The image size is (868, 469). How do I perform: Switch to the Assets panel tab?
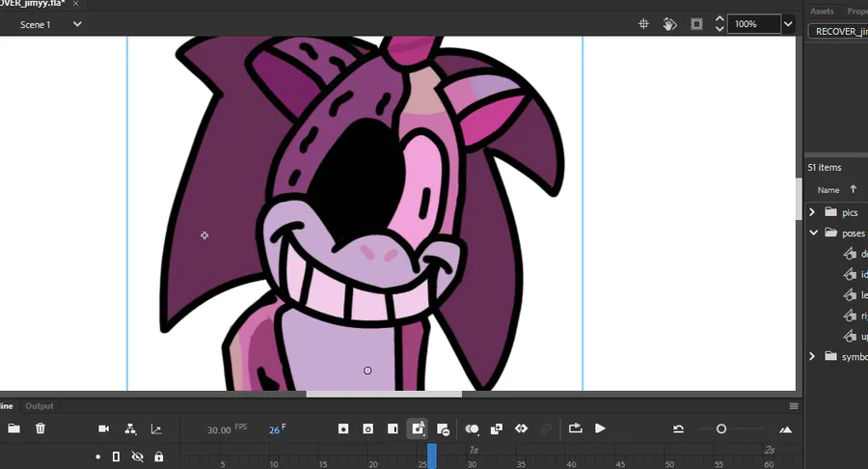tap(822, 11)
